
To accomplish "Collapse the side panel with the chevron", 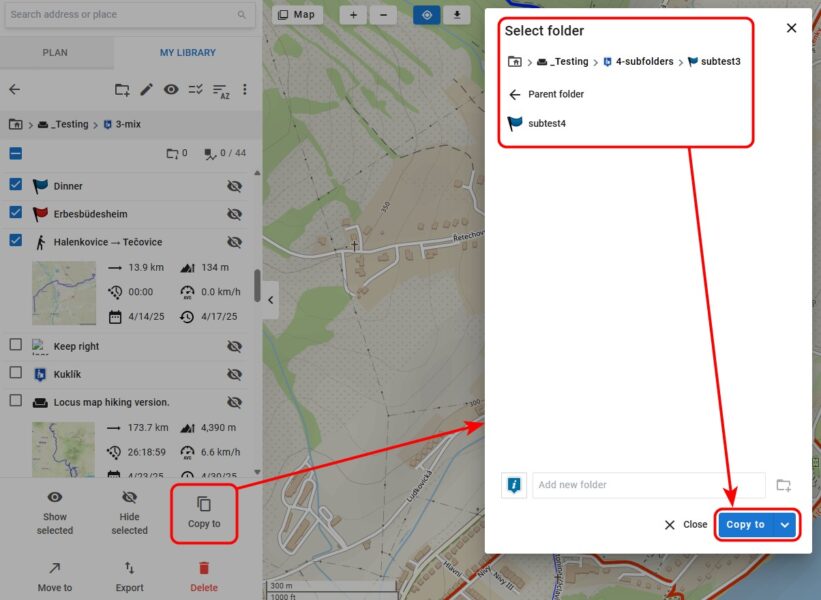I will point(270,300).
